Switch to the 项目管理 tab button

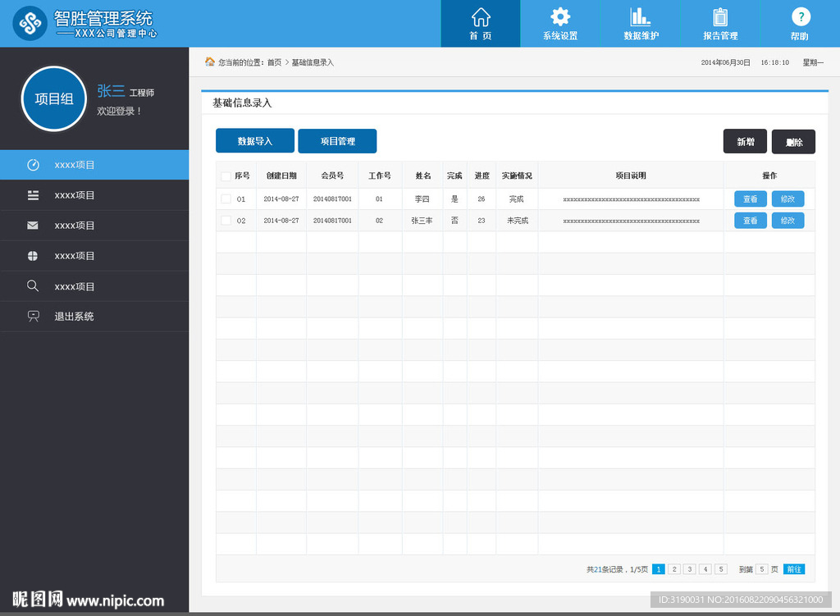337,141
